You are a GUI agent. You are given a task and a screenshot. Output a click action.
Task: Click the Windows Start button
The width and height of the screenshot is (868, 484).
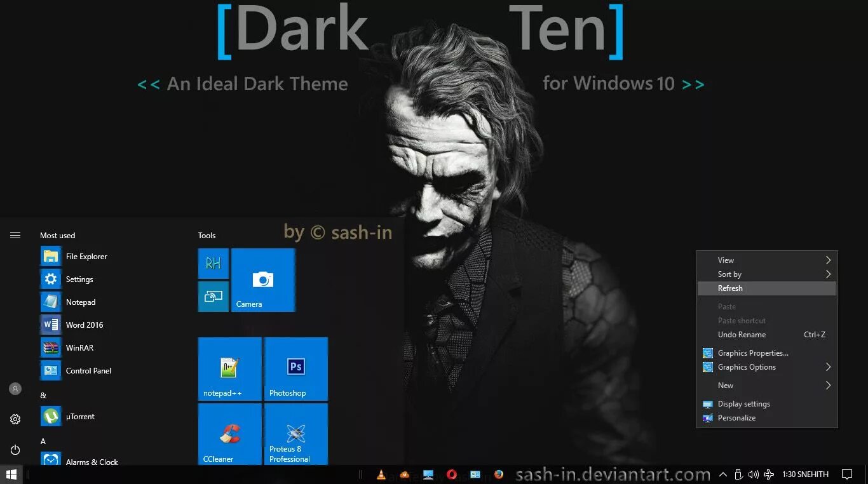[x=11, y=474]
